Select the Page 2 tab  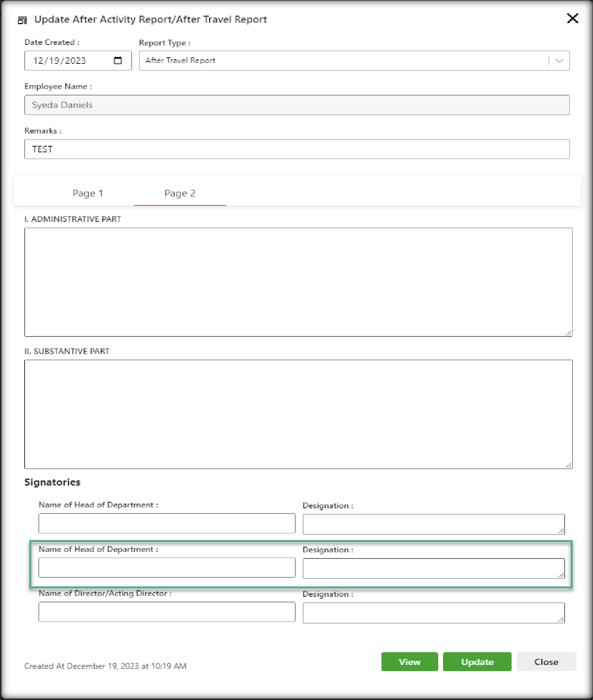click(180, 193)
